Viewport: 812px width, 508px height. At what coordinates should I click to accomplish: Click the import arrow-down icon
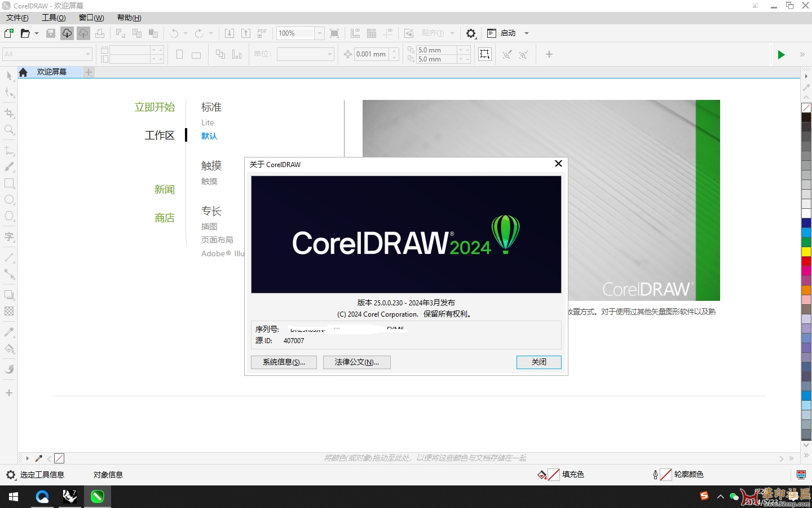(x=230, y=33)
